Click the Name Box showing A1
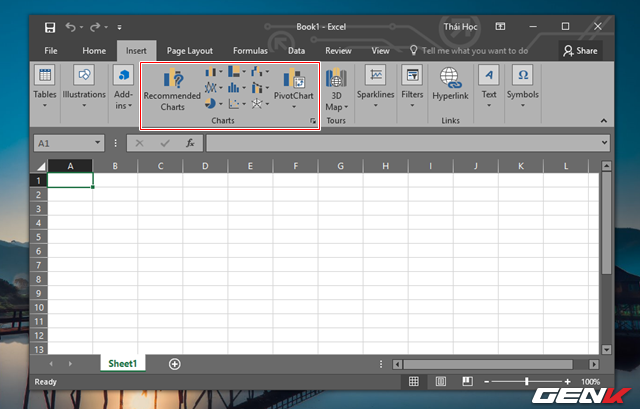The height and width of the screenshot is (409, 640). pyautogui.click(x=64, y=143)
